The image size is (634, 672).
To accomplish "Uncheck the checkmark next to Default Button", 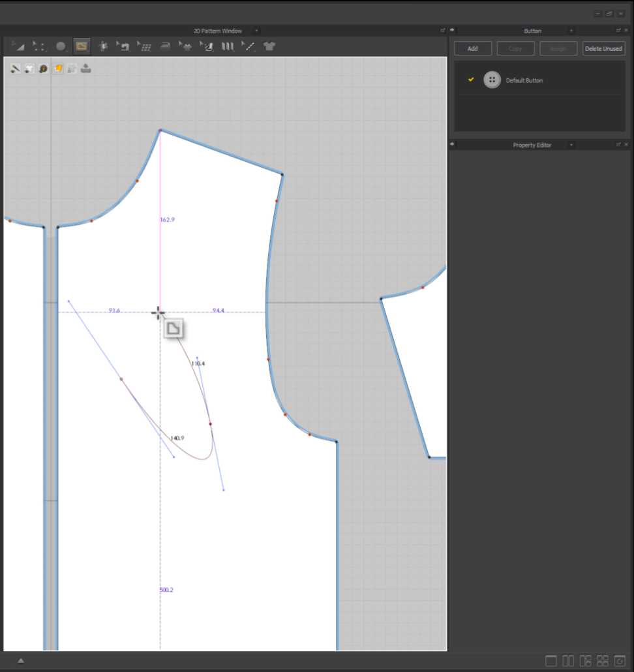I will pos(471,80).
